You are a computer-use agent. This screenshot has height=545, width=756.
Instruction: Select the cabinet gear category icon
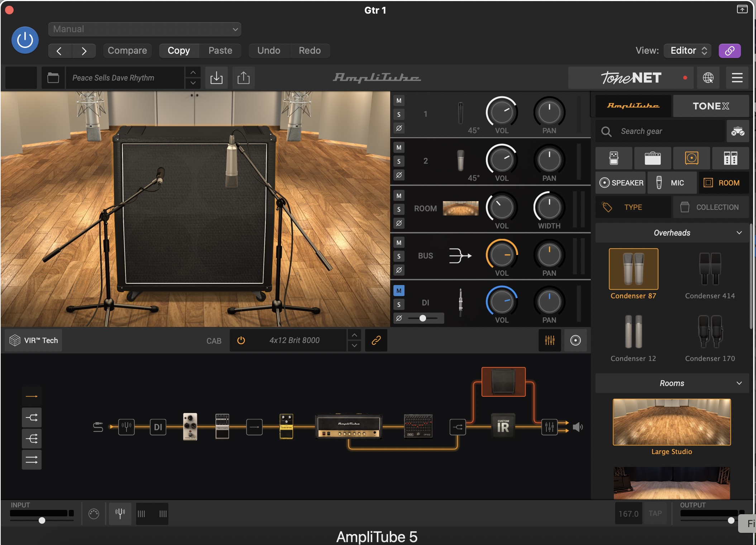[x=692, y=158]
